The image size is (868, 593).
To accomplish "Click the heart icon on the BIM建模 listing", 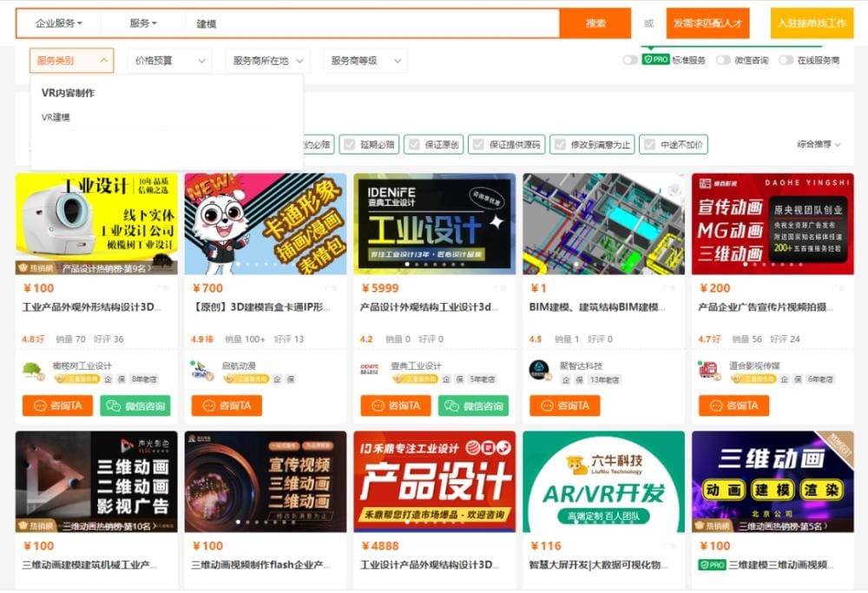I will [668, 287].
